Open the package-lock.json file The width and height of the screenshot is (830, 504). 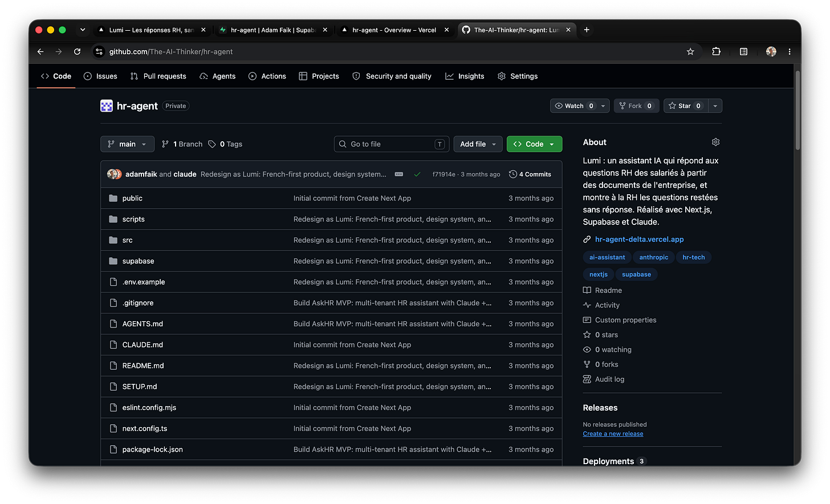(153, 449)
